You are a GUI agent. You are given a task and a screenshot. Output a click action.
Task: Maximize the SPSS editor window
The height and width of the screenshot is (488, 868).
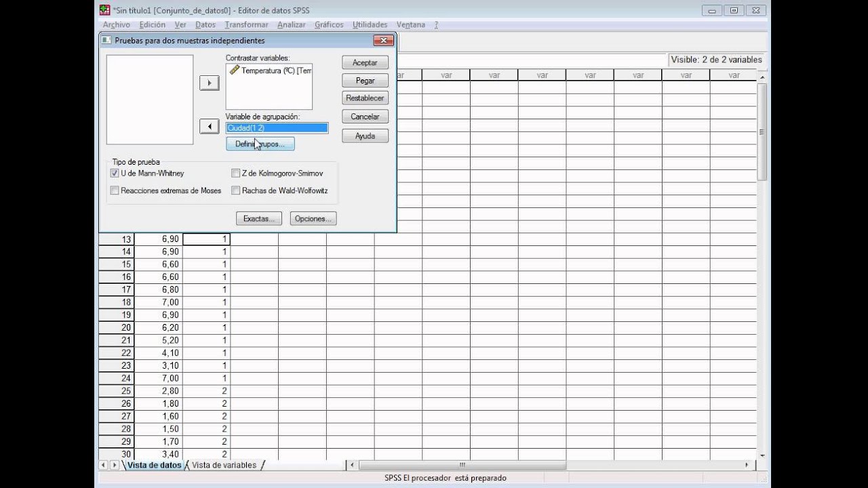pos(733,10)
